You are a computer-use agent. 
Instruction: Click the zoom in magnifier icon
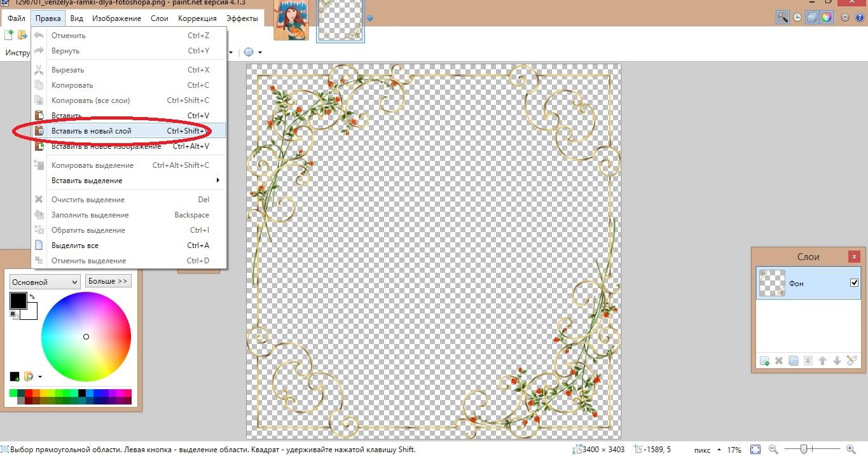tap(851, 450)
